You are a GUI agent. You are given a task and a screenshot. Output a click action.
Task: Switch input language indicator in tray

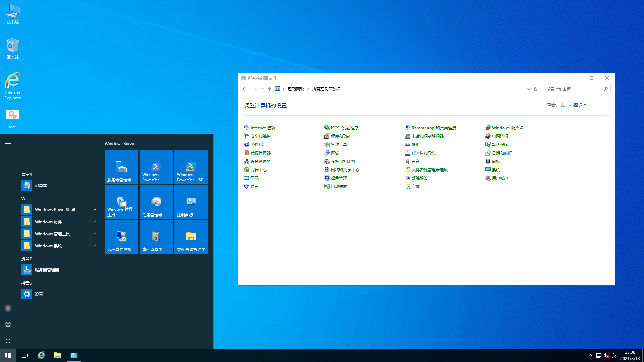click(x=614, y=355)
